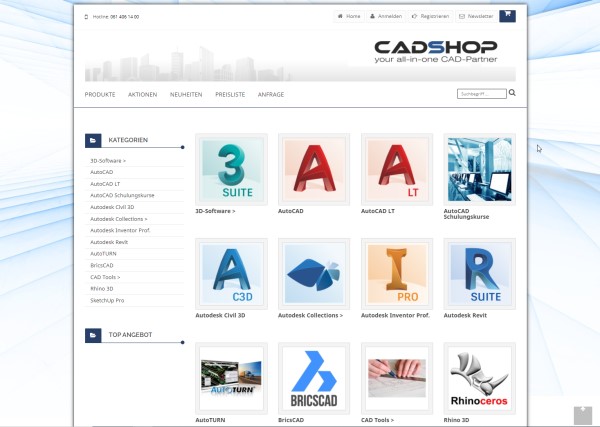The width and height of the screenshot is (600, 427).
Task: Click the '3D-Software >' caption under thumbnail
Action: pos(215,211)
